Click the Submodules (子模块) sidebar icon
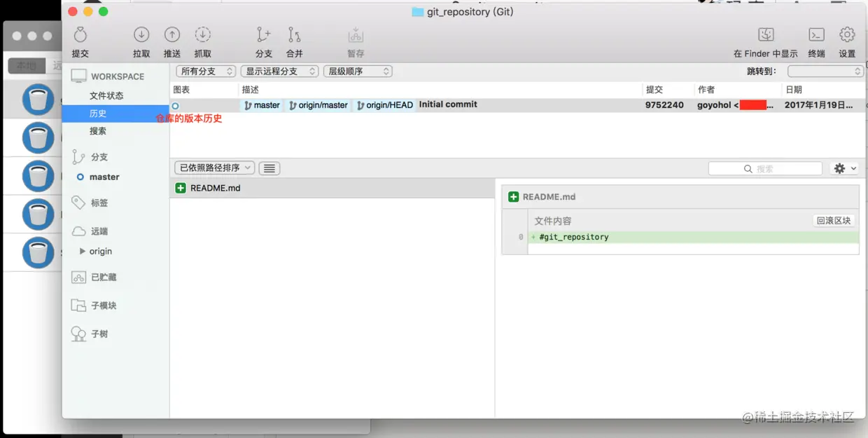 click(x=78, y=306)
